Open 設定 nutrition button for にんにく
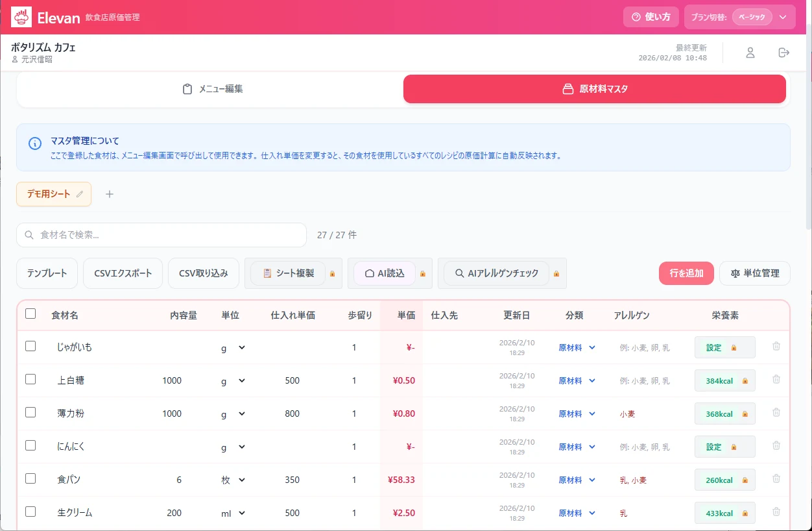Viewport: 812px width, 531px height. pyautogui.click(x=725, y=447)
